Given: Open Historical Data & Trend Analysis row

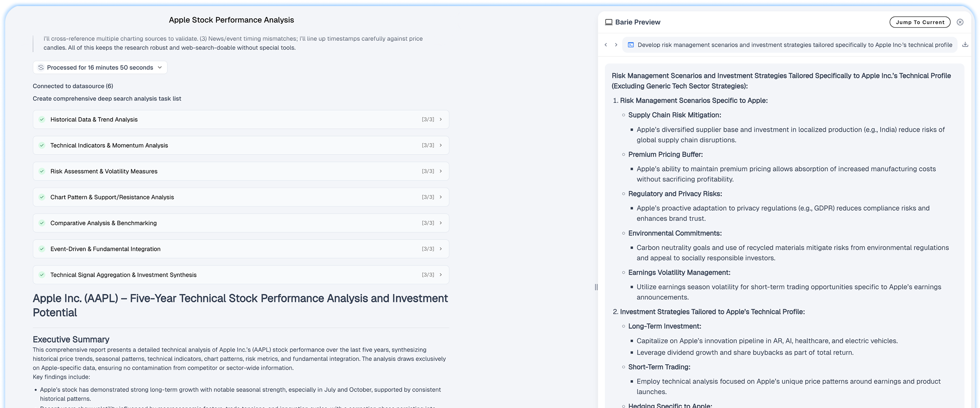Looking at the screenshot, I should pos(94,120).
